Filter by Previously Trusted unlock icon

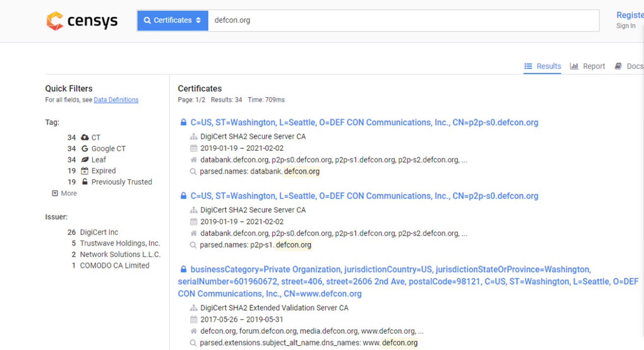pos(85,182)
